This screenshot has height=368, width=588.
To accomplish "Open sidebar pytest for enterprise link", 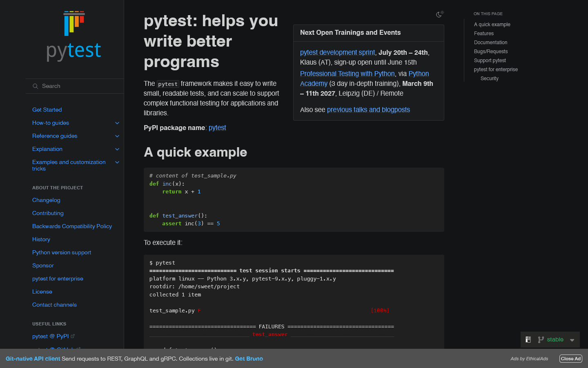I will (58, 278).
